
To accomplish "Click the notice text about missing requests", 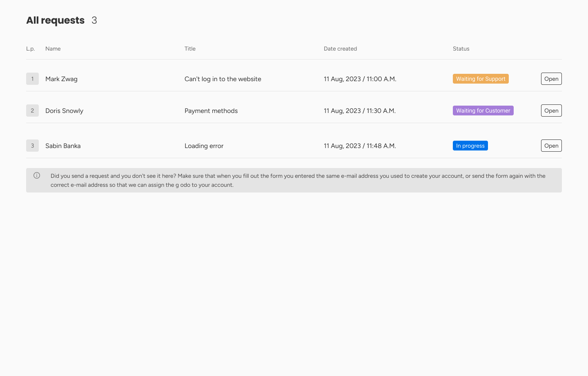I will pyautogui.click(x=298, y=180).
